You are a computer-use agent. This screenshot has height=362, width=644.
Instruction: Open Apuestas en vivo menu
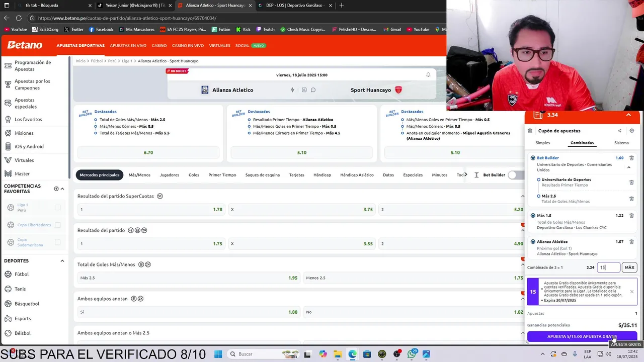pyautogui.click(x=128, y=45)
